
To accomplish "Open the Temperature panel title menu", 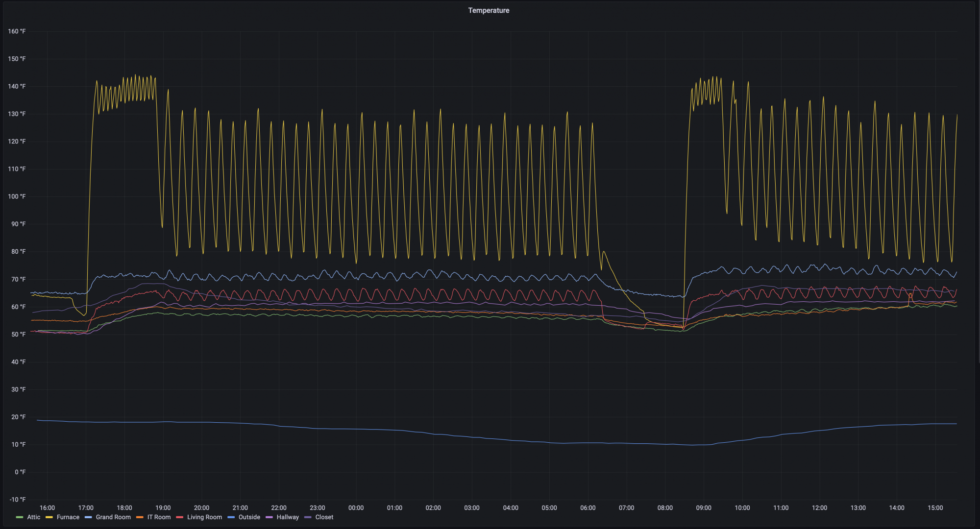I will tap(489, 10).
